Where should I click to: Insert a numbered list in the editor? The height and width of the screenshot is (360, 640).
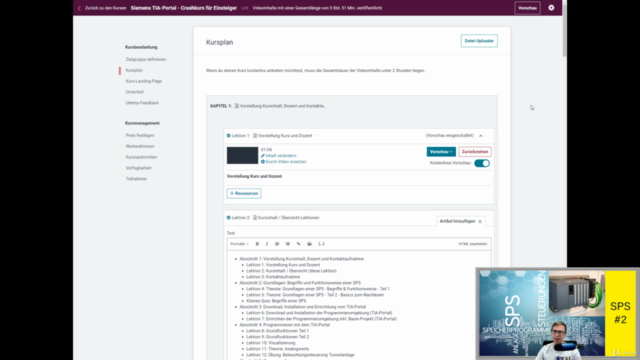pyautogui.click(x=277, y=244)
